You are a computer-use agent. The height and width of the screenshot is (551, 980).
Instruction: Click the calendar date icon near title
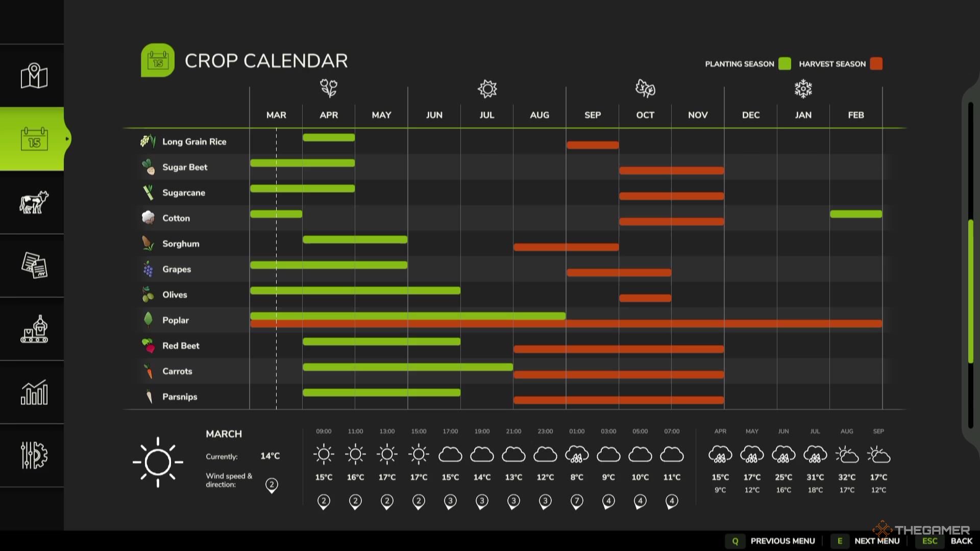click(x=159, y=61)
